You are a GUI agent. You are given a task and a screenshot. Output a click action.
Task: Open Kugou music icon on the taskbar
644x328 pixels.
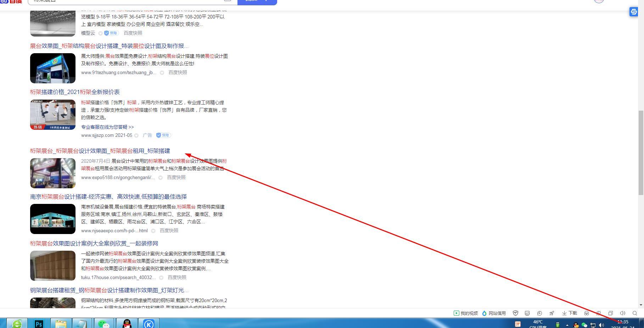(149, 323)
